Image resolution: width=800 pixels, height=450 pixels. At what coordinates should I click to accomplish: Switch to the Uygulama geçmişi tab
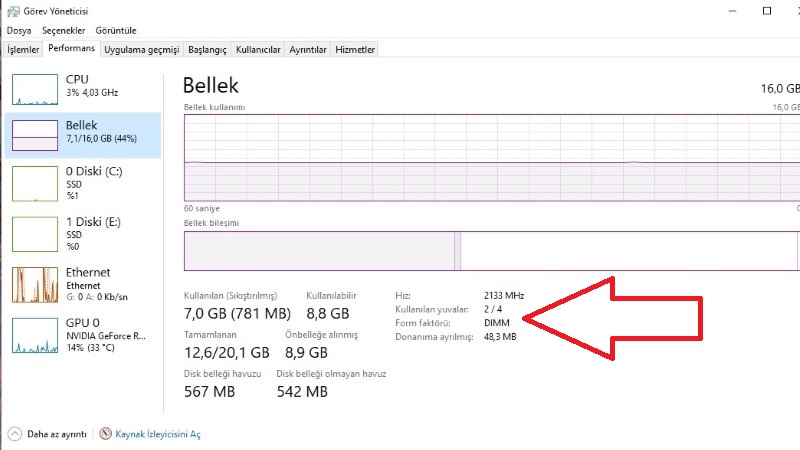142,49
